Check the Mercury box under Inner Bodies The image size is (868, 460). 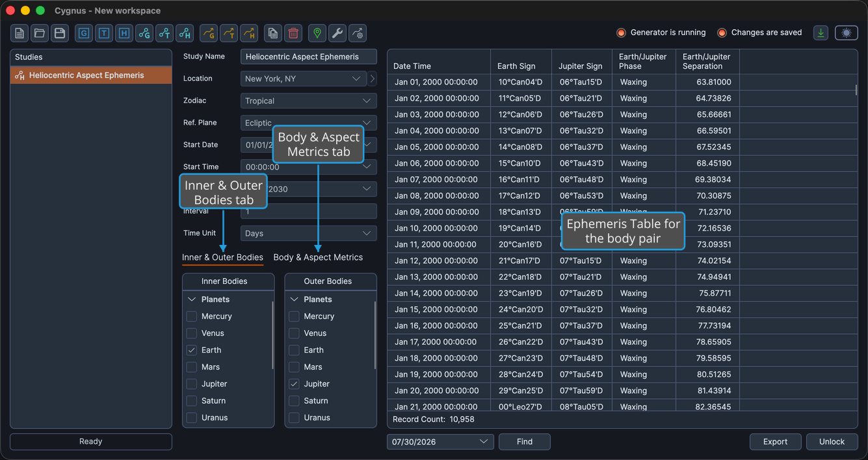[x=192, y=316]
